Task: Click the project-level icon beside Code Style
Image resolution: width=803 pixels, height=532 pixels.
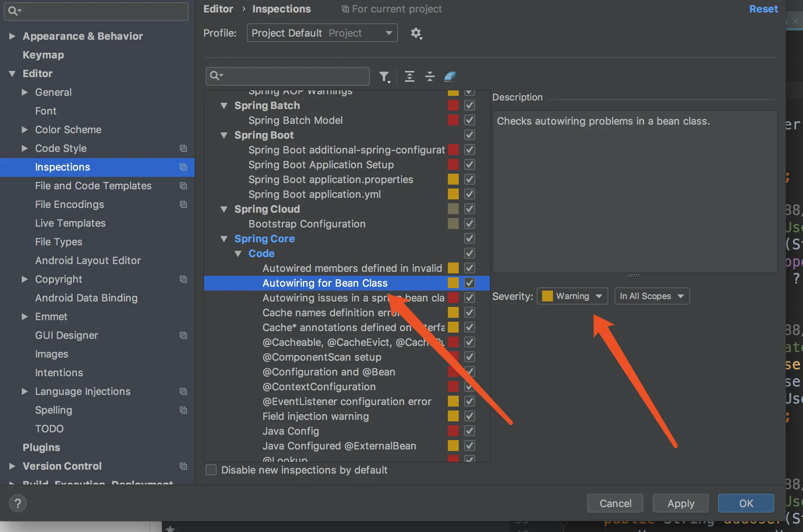Action: pyautogui.click(x=183, y=148)
